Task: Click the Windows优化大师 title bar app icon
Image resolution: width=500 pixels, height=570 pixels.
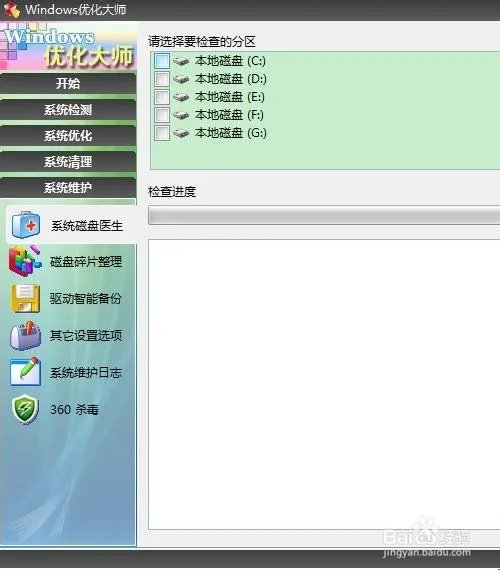Action: (x=11, y=9)
